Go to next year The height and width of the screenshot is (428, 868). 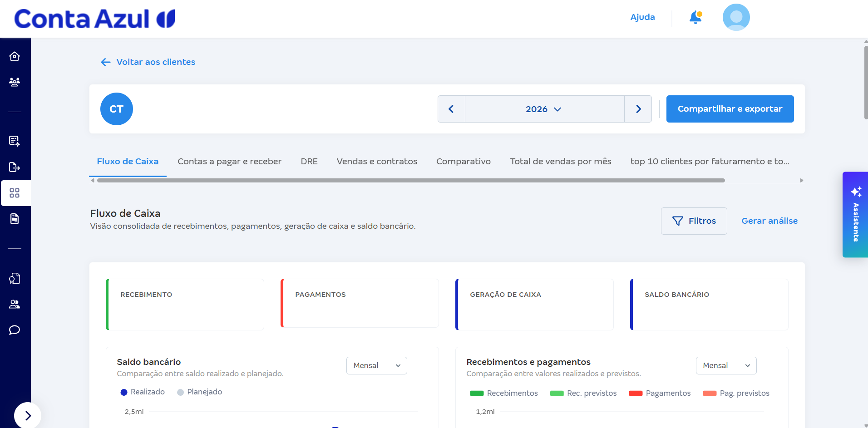point(638,109)
